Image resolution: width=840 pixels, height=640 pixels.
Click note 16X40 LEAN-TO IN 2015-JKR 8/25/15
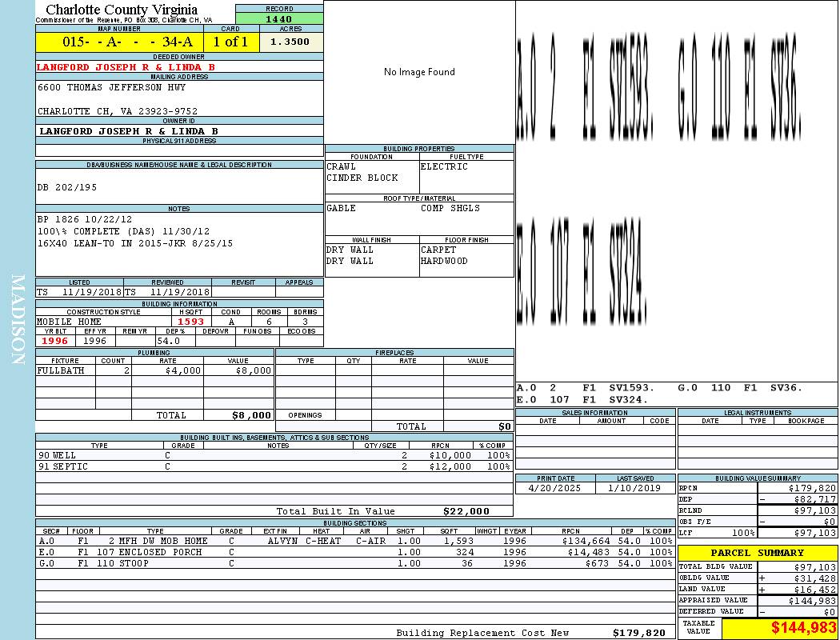(x=135, y=243)
